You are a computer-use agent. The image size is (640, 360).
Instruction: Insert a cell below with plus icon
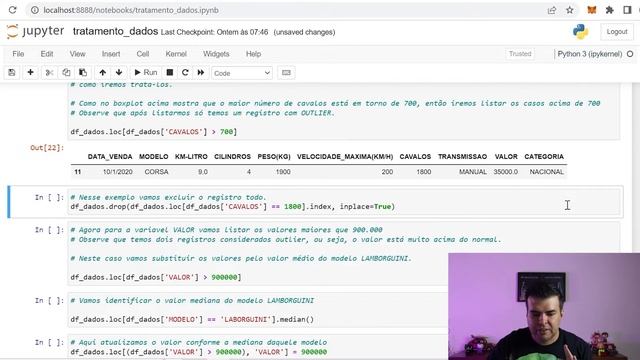(x=30, y=73)
